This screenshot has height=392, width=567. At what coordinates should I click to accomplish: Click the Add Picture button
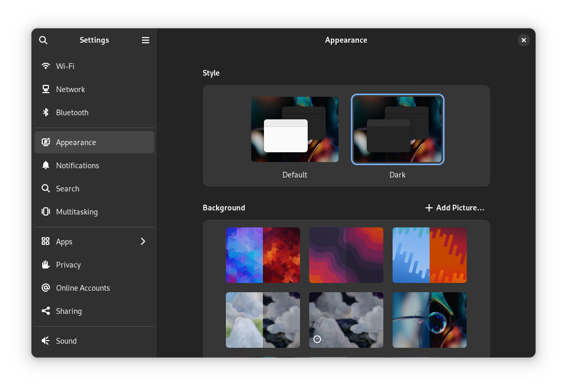coord(455,208)
